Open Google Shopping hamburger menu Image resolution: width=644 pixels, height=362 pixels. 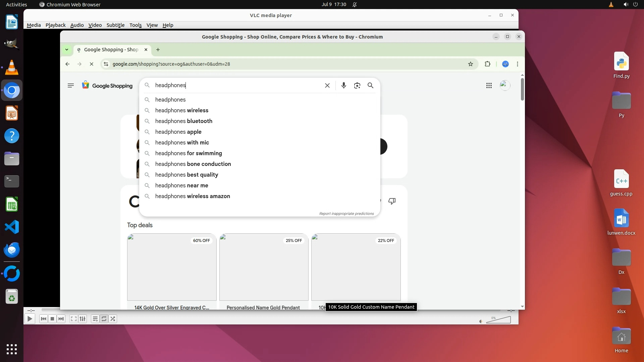click(70, 85)
